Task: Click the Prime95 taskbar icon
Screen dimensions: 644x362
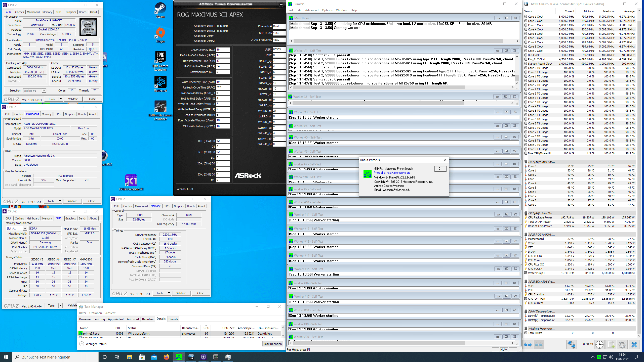Action: 179,357
